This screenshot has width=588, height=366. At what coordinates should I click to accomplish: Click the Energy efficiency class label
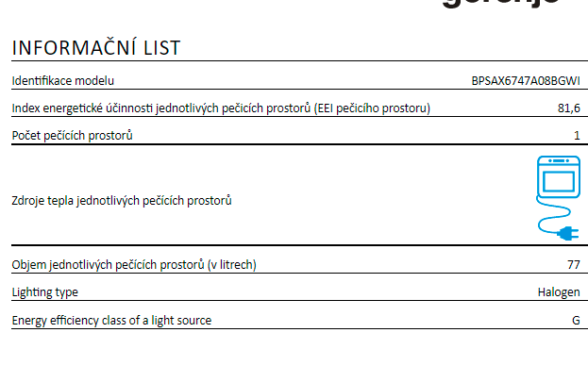[x=111, y=321]
